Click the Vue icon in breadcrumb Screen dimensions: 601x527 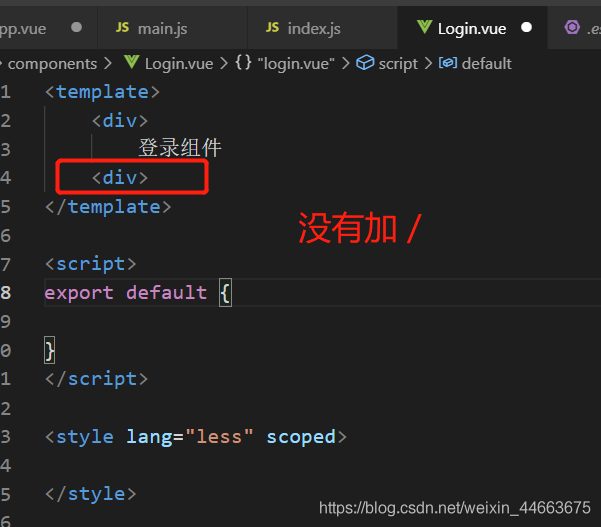[x=131, y=62]
